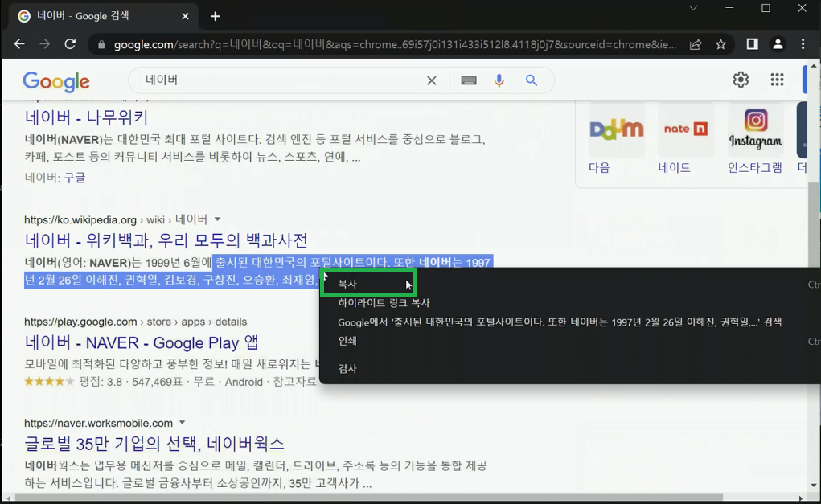Start voice search with the microphone icon

[499, 80]
